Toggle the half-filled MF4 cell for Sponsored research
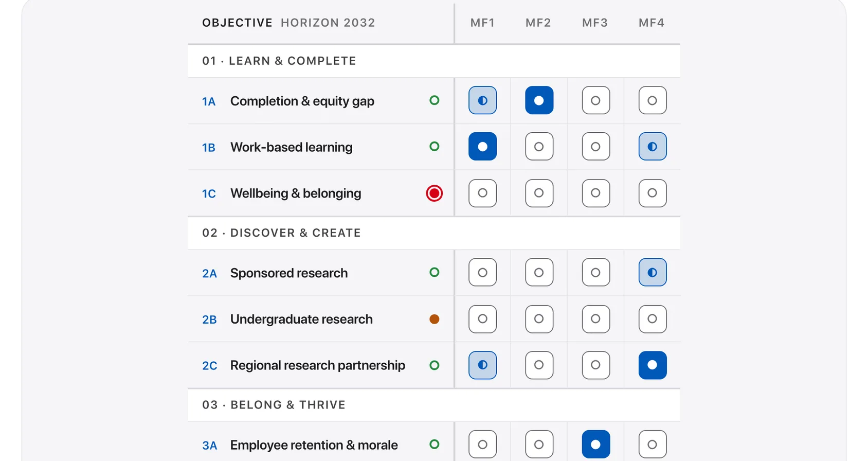 tap(653, 272)
